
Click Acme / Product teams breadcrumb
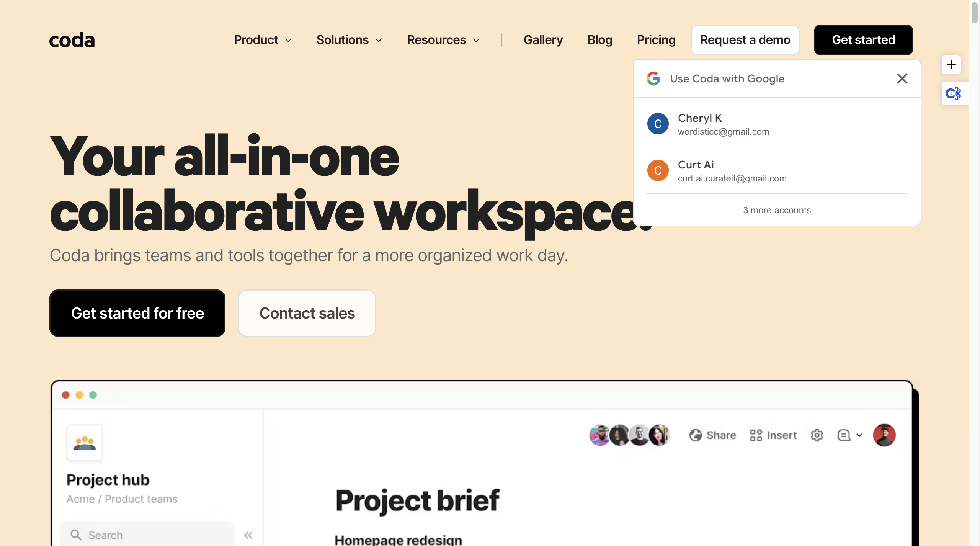pyautogui.click(x=122, y=499)
